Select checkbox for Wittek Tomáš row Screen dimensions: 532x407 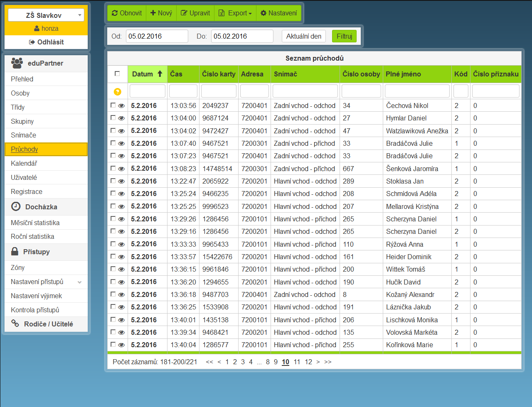113,269
